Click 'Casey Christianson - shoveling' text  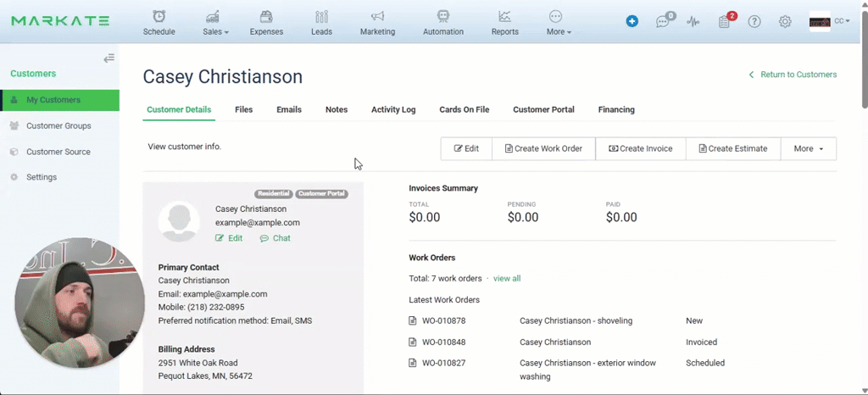(x=576, y=321)
